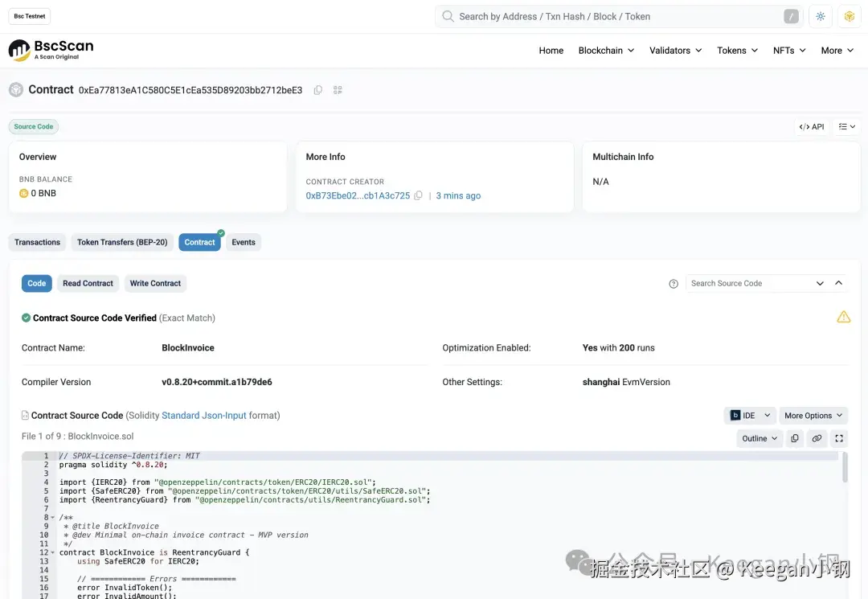Click 'Yes with 200 runs' optimization value

[x=618, y=347]
